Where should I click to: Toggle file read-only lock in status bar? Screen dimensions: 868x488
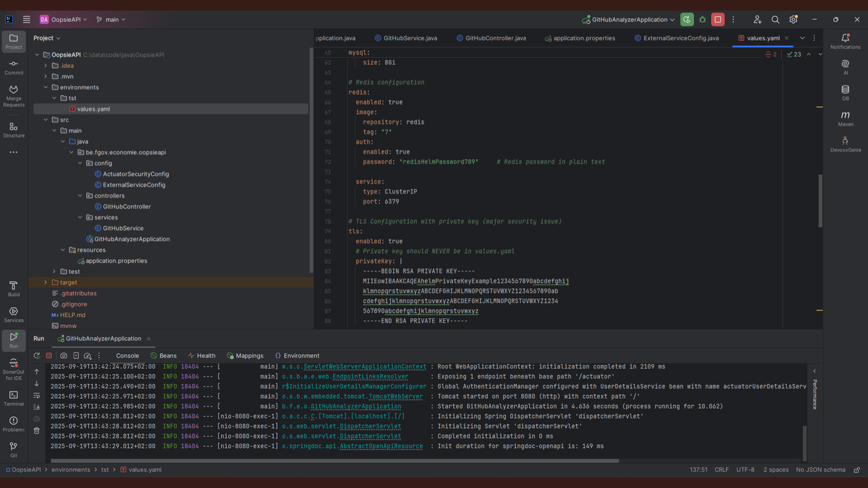point(857,470)
